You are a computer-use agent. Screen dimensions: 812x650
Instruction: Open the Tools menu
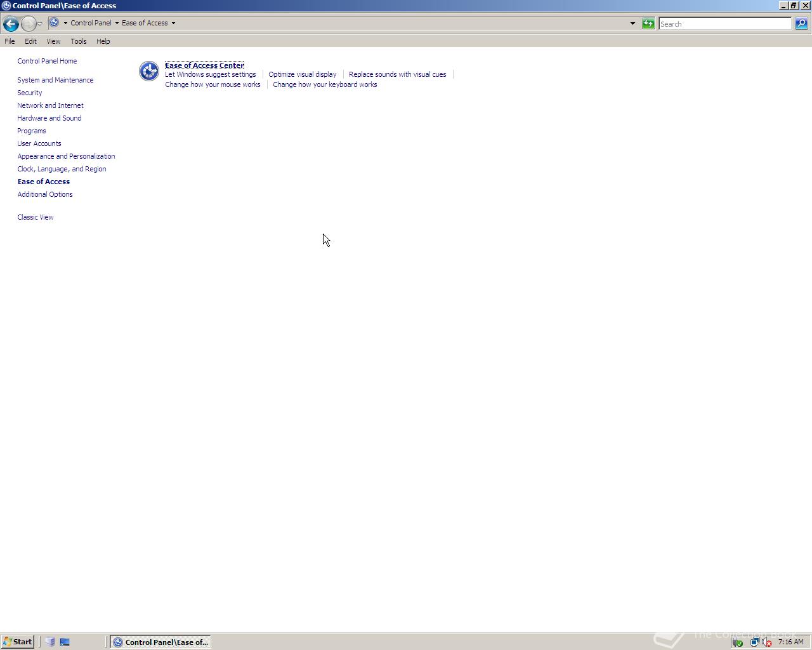(79, 41)
